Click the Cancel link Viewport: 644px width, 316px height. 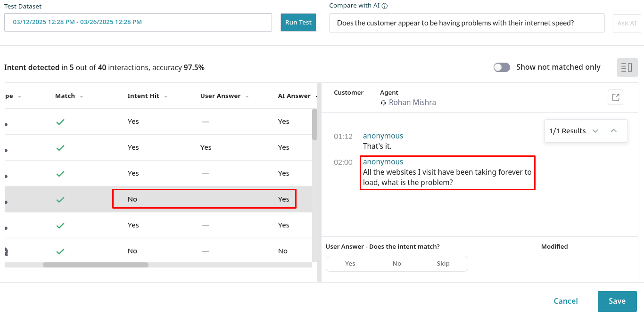(x=565, y=301)
